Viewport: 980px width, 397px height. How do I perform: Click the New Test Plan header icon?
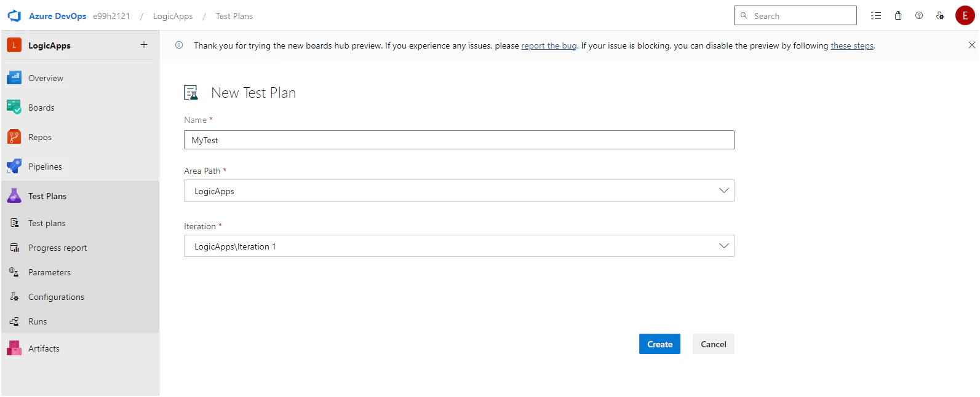pos(191,93)
